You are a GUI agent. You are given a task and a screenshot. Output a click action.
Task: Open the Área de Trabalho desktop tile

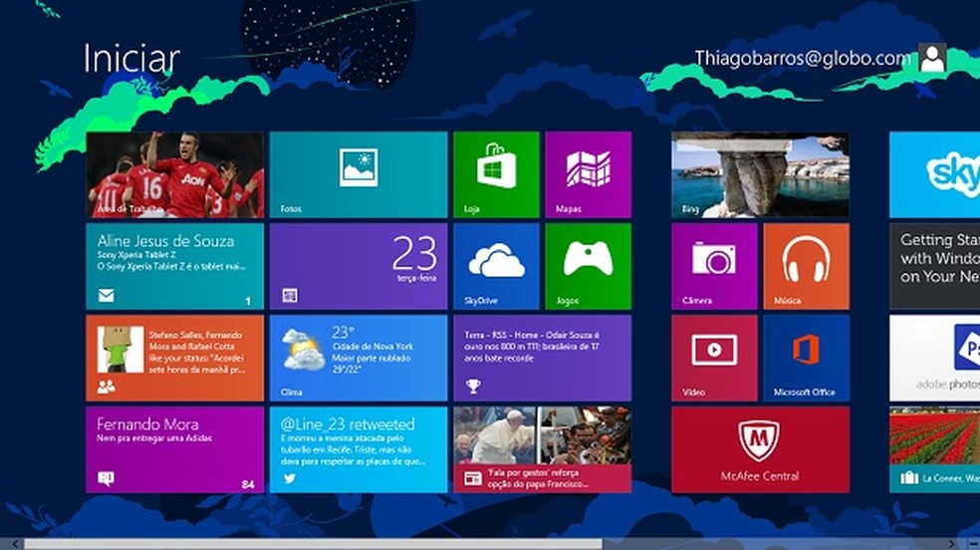(174, 174)
